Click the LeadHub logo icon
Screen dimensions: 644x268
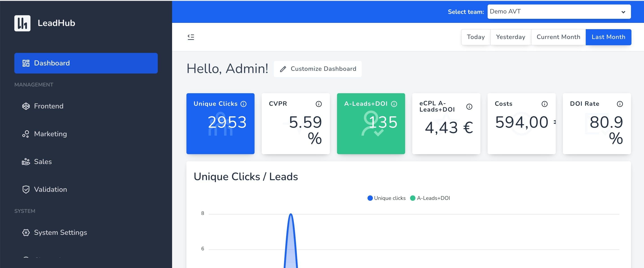pos(22,23)
